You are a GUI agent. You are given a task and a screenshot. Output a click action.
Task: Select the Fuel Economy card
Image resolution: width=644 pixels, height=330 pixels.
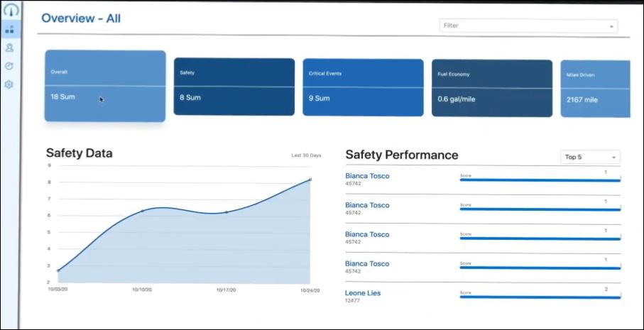coord(491,88)
